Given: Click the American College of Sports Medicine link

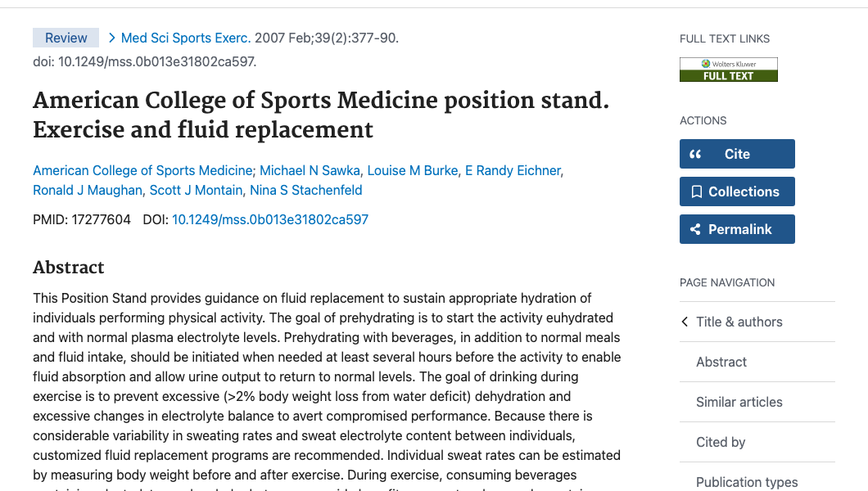Looking at the screenshot, I should [x=142, y=170].
